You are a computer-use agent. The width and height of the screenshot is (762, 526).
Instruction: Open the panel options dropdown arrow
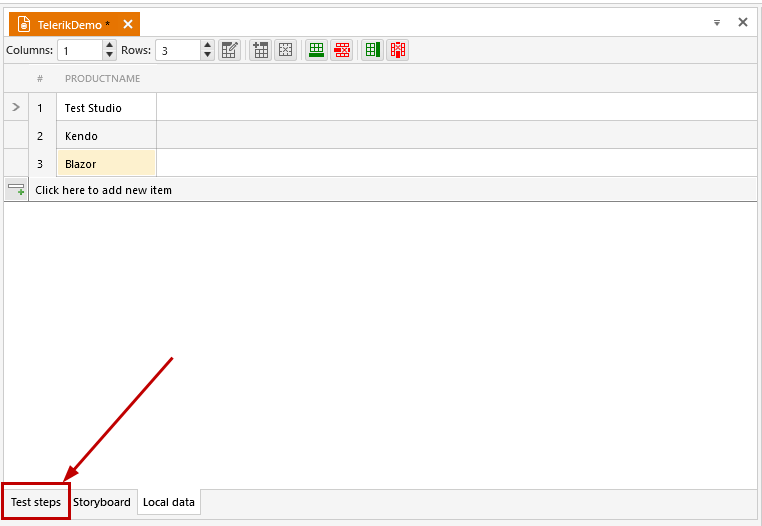pos(717,23)
